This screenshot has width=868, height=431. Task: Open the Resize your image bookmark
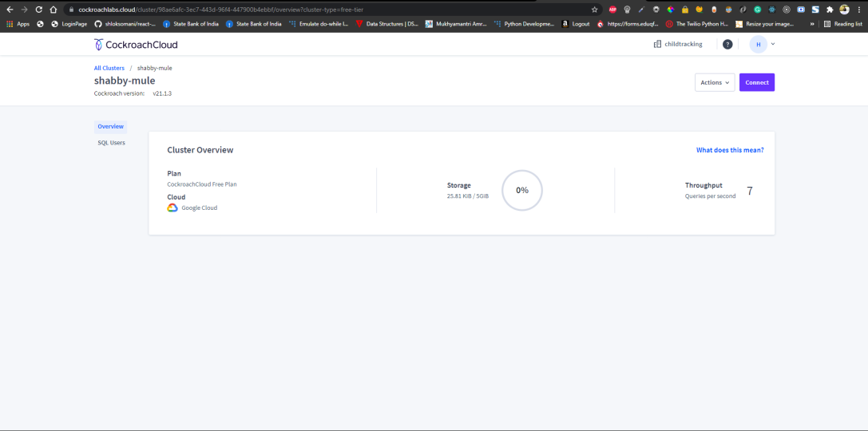764,24
